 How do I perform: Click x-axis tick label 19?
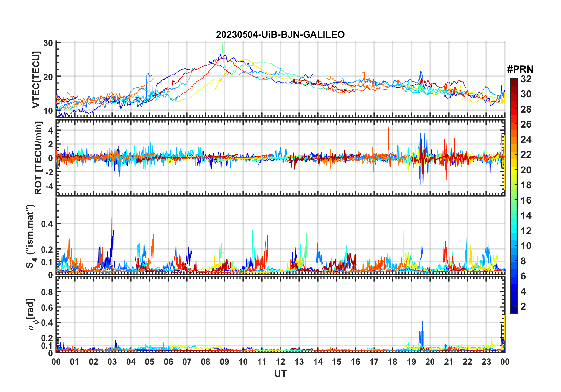point(411,362)
